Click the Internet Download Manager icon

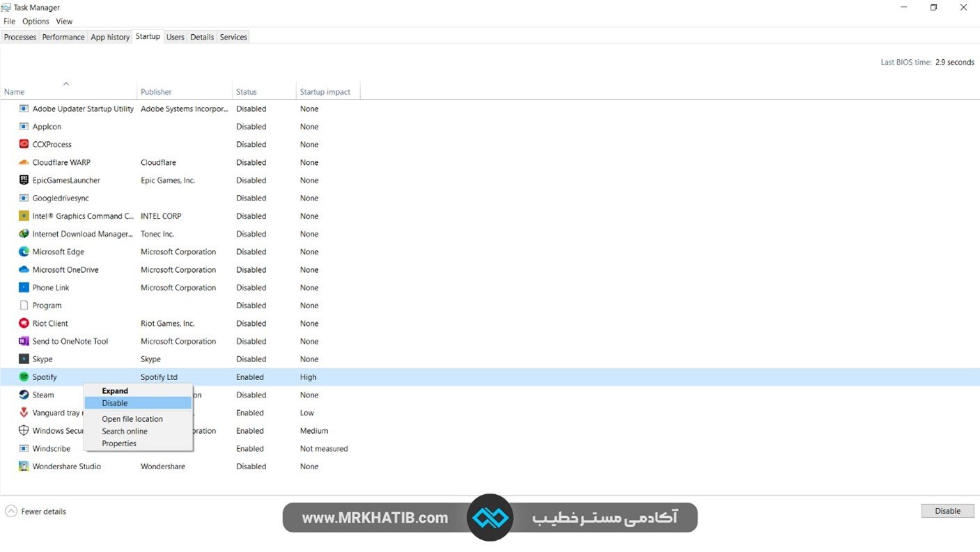tap(24, 234)
